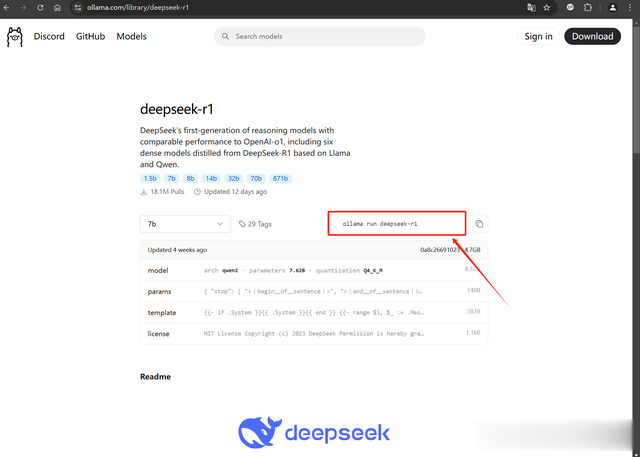This screenshot has height=457, width=640.
Task: Open the extensions puzzle icon
Action: tap(587, 7)
